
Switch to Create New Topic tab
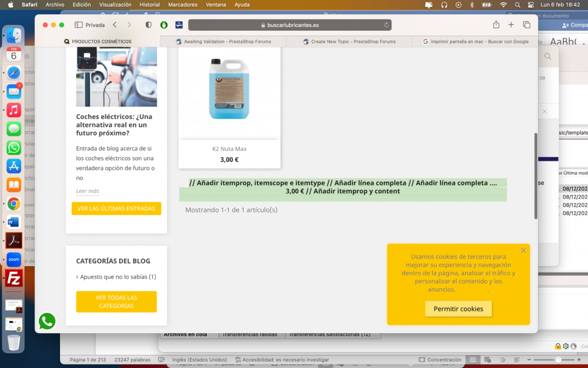click(349, 42)
